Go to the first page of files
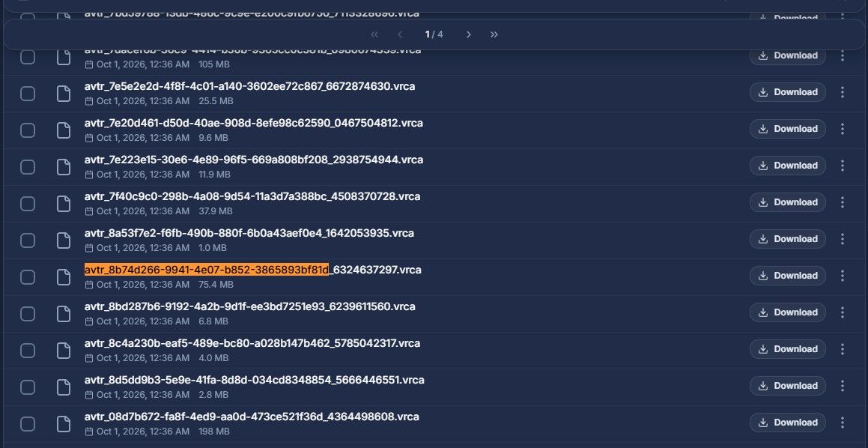868x448 pixels. (x=374, y=34)
